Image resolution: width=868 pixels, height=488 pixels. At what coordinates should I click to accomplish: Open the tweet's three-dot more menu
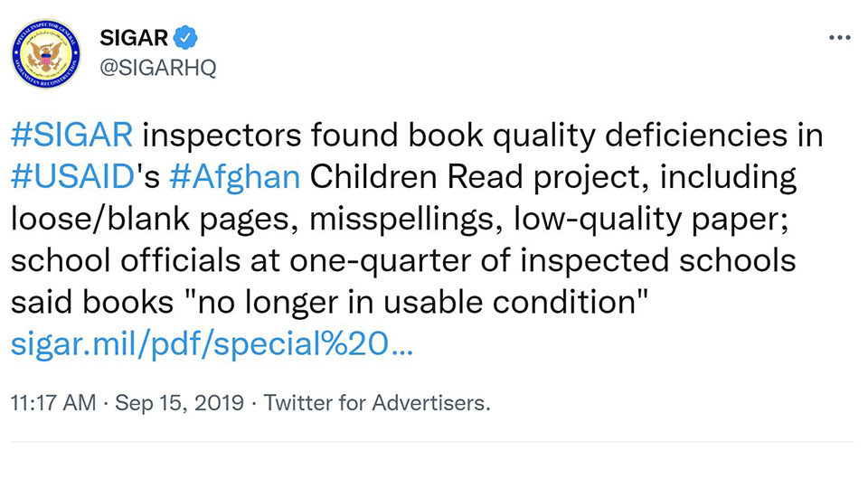coord(840,38)
